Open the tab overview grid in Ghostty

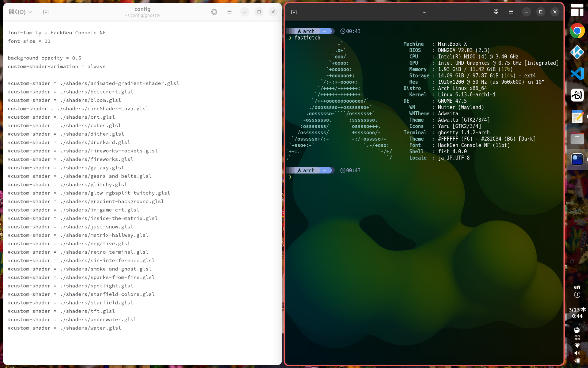(x=496, y=12)
